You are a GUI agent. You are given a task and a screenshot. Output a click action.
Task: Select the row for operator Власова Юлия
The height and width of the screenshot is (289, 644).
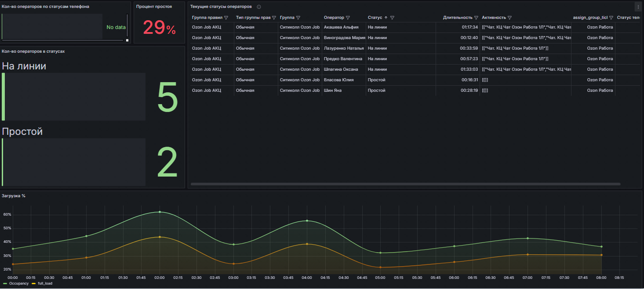338,80
